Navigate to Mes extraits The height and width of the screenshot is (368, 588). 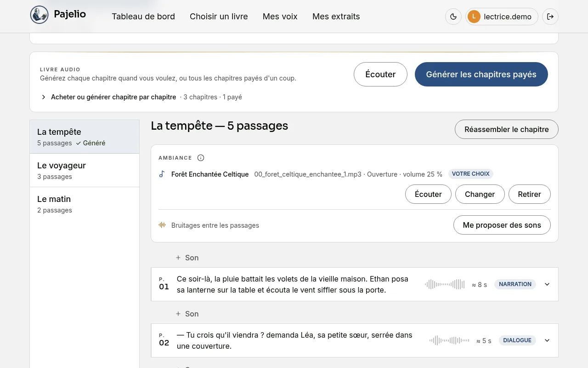(x=336, y=17)
